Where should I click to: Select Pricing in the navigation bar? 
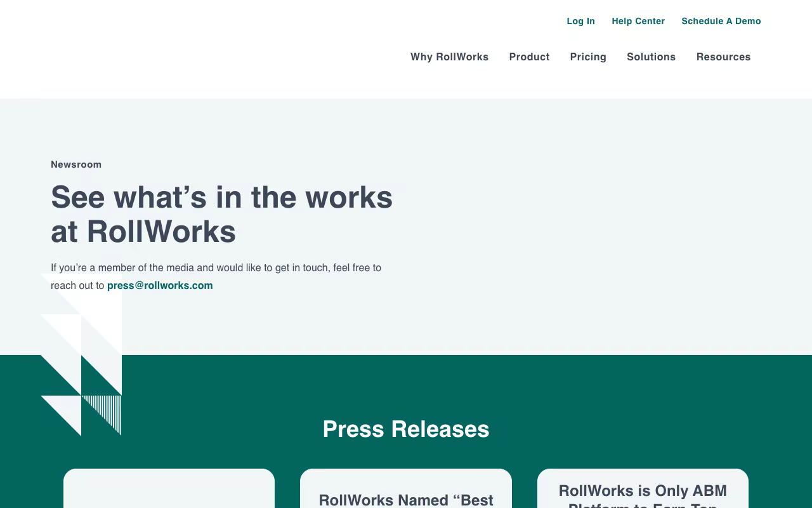click(x=588, y=57)
